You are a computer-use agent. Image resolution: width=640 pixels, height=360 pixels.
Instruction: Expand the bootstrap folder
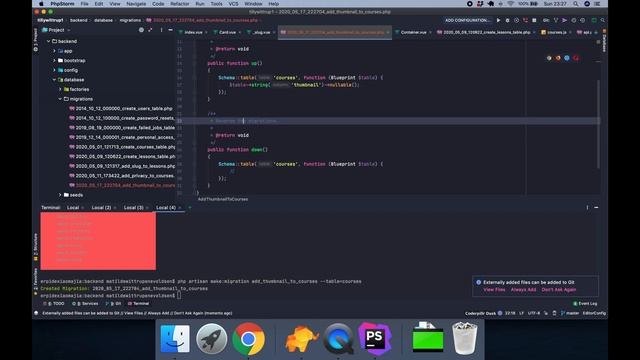tap(54, 60)
